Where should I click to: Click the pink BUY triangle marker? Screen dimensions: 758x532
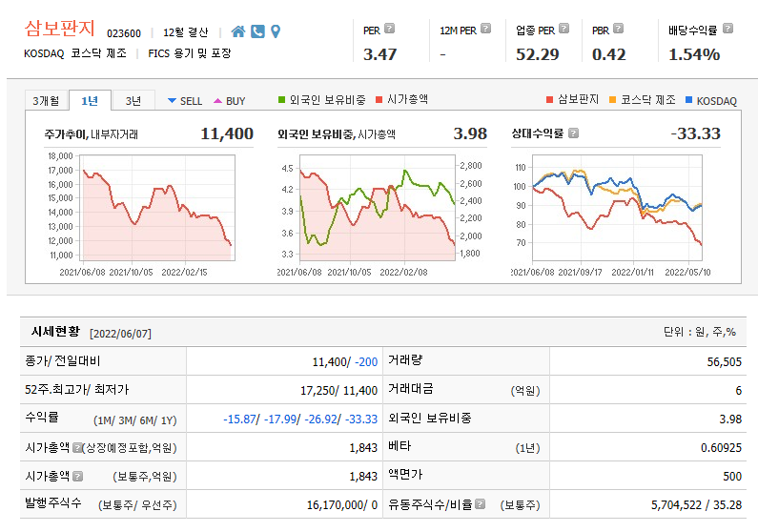coord(217,100)
